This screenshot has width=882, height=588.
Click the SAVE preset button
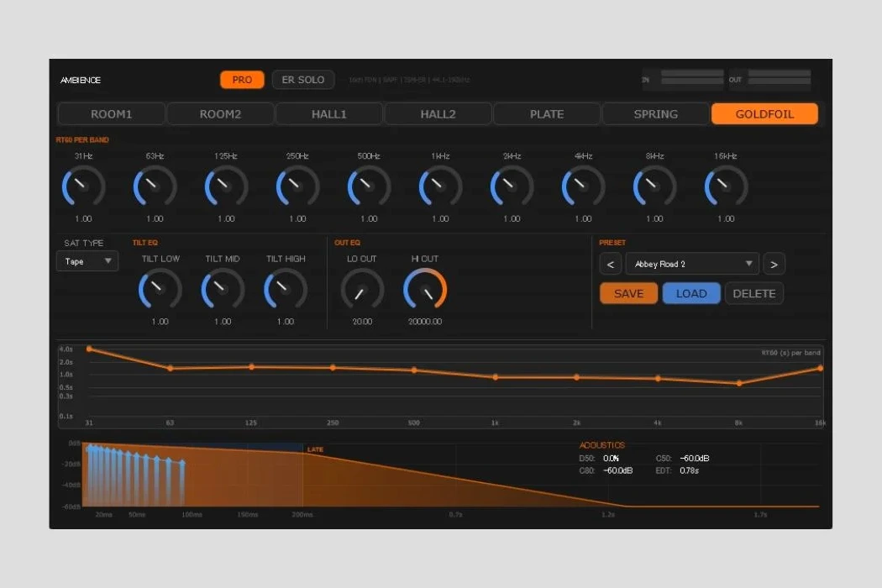(x=629, y=294)
